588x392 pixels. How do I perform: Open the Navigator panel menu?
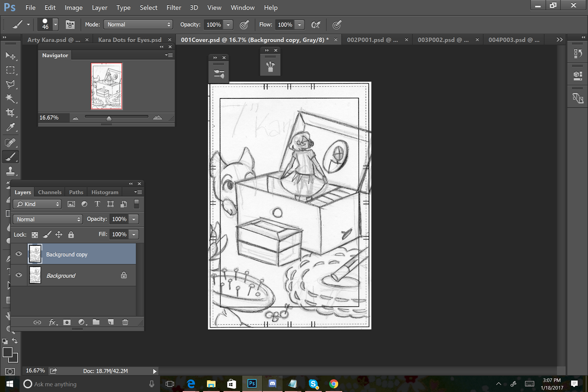[x=169, y=55]
